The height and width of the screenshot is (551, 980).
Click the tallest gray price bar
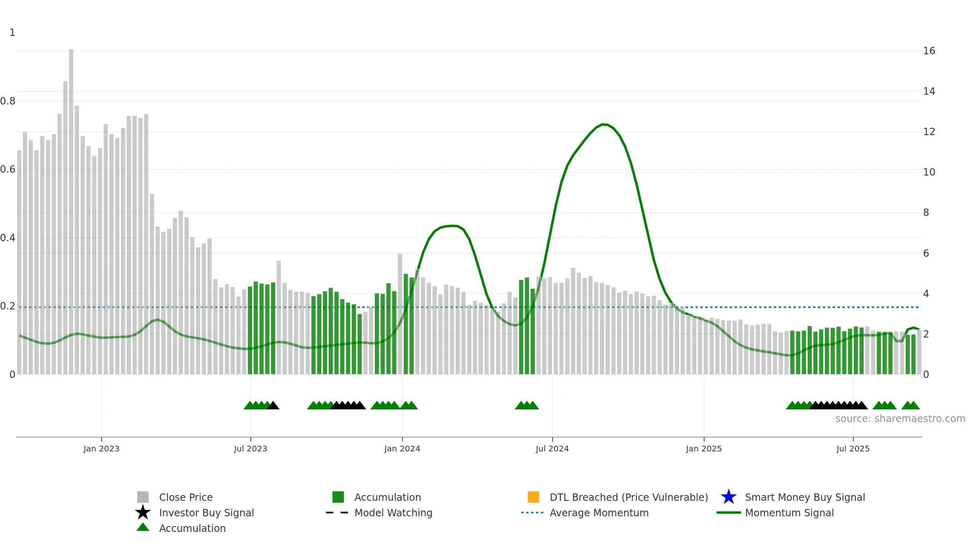coord(71,211)
